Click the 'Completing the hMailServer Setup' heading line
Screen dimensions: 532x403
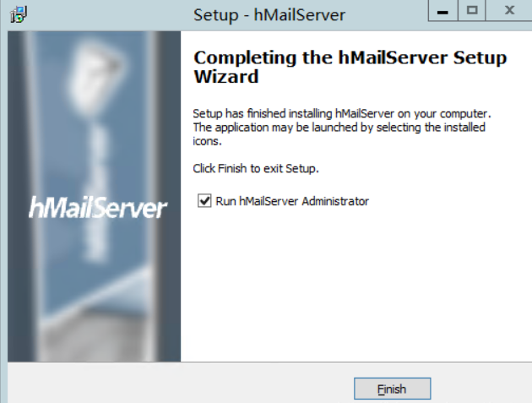coord(350,57)
